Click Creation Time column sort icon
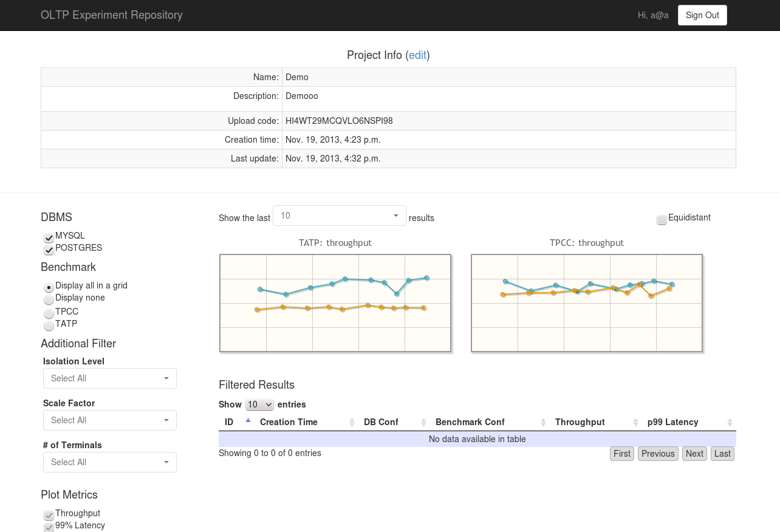This screenshot has width=780, height=532. click(352, 422)
